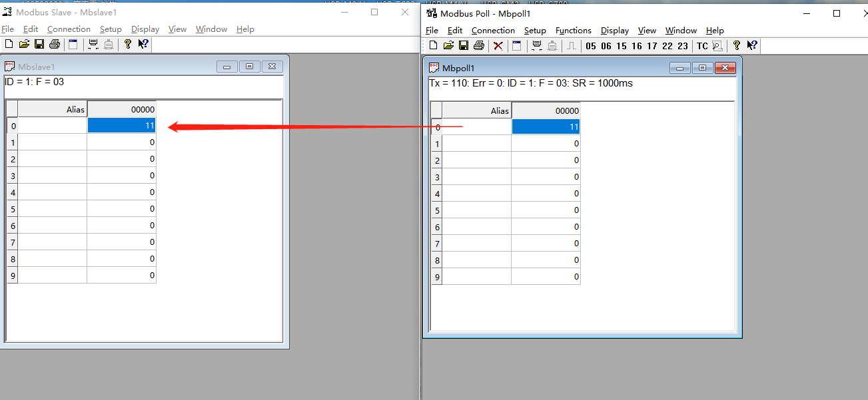Viewport: 868px width, 400px height.
Task: Open the Setup menu in Modbus Slave
Action: click(111, 29)
